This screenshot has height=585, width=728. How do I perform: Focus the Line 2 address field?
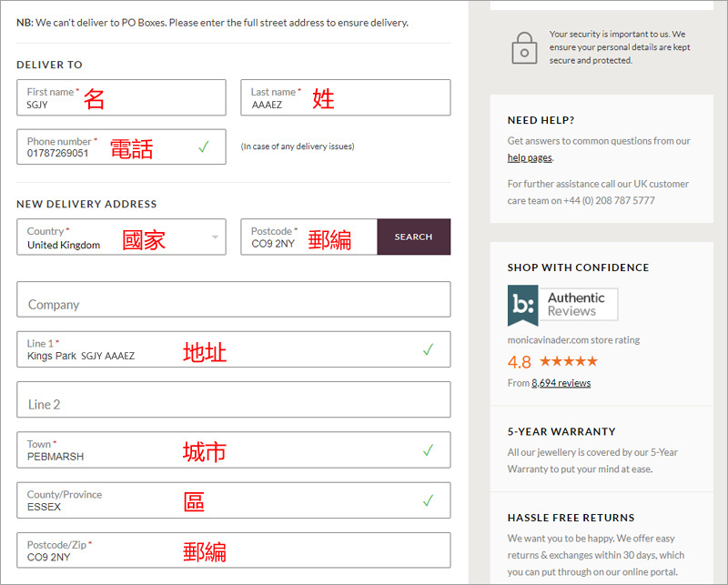(x=233, y=399)
